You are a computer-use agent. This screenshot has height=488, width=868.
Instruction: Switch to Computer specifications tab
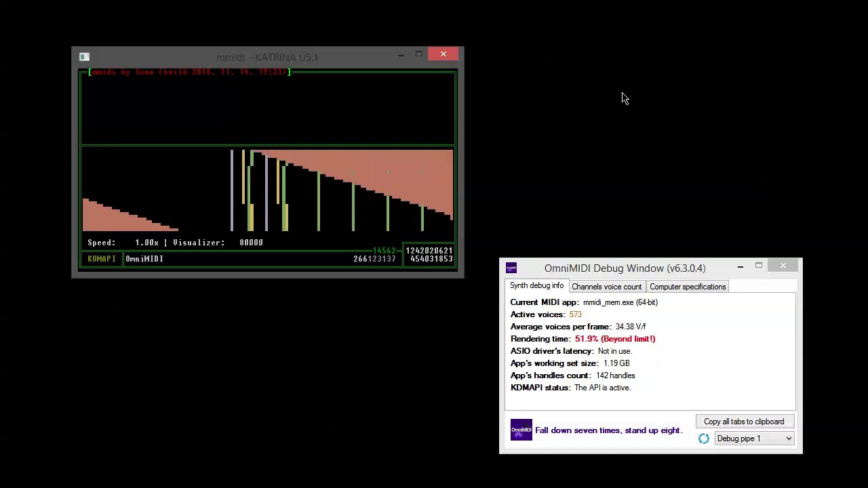[x=688, y=287]
